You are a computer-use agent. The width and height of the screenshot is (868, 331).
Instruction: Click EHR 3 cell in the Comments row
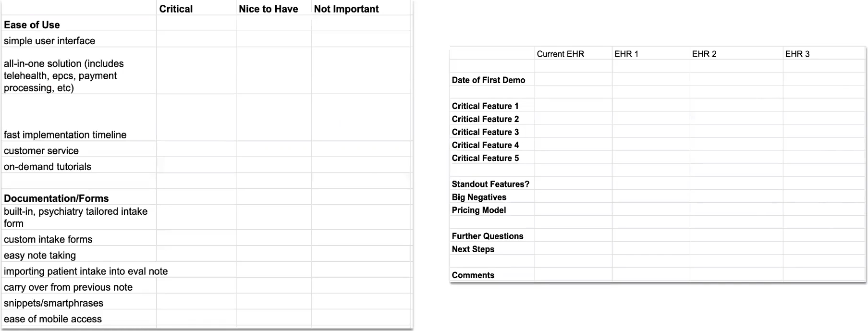823,275
